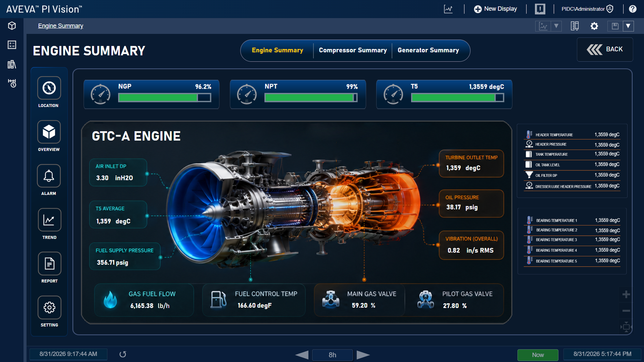This screenshot has height=362, width=644.
Task: Click the Now button
Action: tap(538, 355)
